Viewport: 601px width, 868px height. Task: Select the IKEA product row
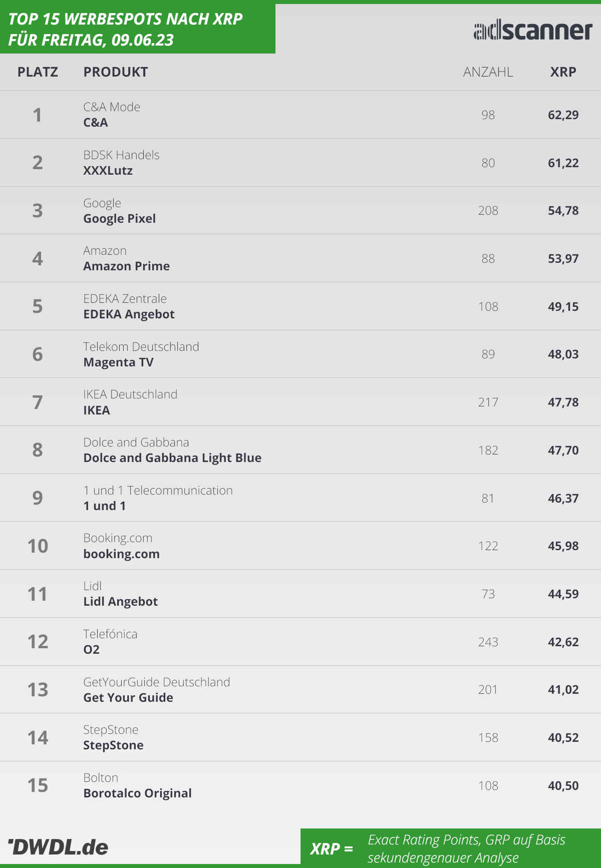(300, 402)
